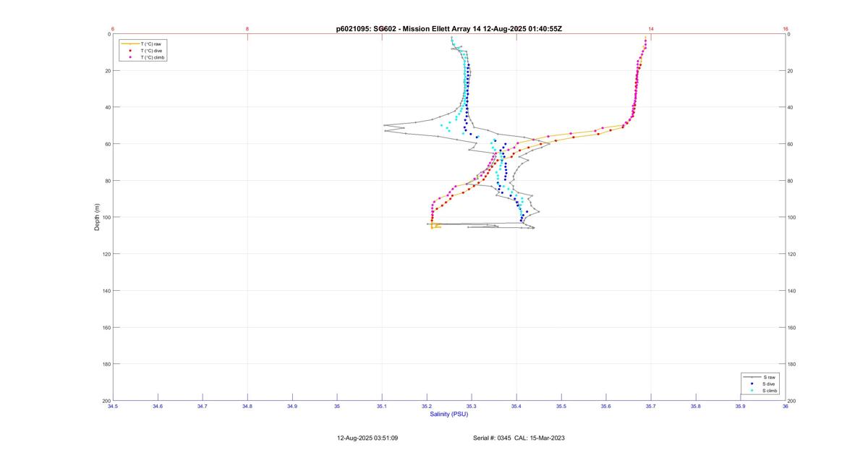Image resolution: width=868 pixels, height=450 pixels.
Task: Click right depth axis tick label 100
Action: [792, 218]
